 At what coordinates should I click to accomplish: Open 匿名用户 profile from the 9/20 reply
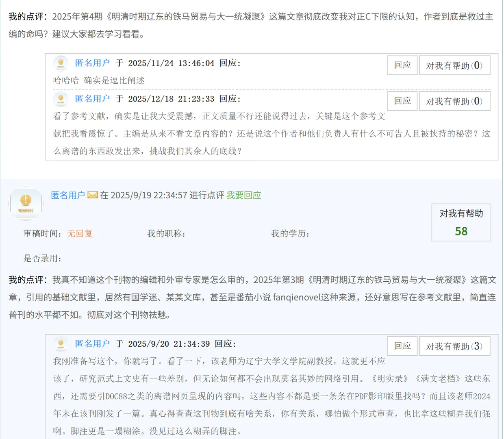click(93, 343)
